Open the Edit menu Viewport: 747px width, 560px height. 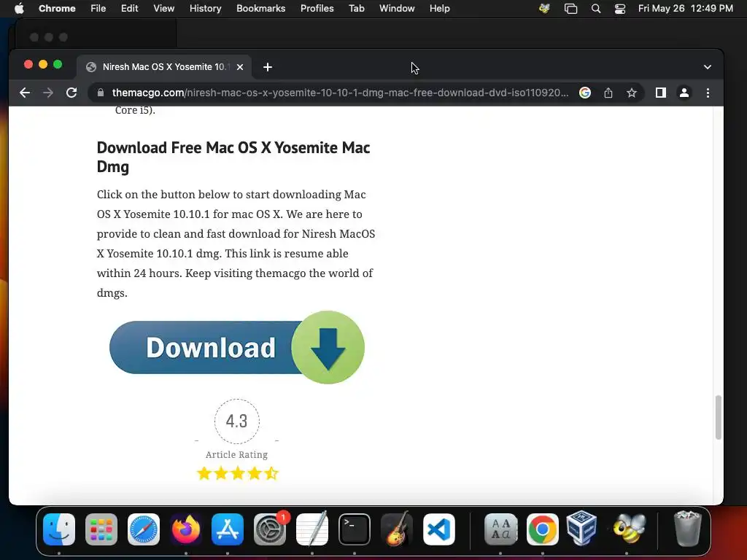(x=130, y=9)
